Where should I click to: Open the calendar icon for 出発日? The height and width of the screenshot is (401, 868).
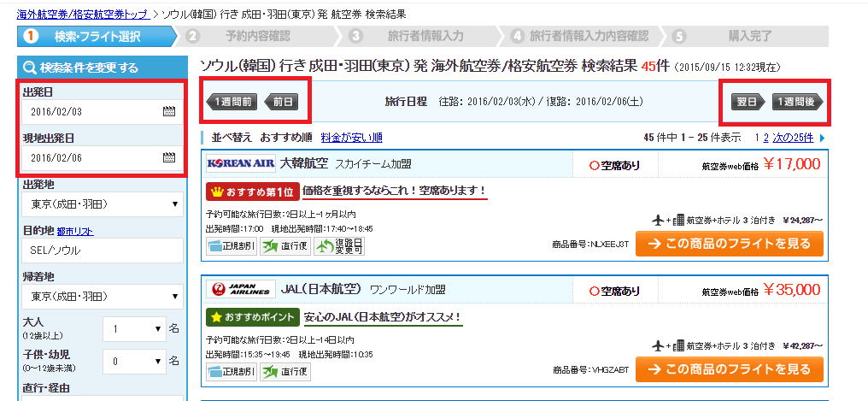(x=169, y=112)
